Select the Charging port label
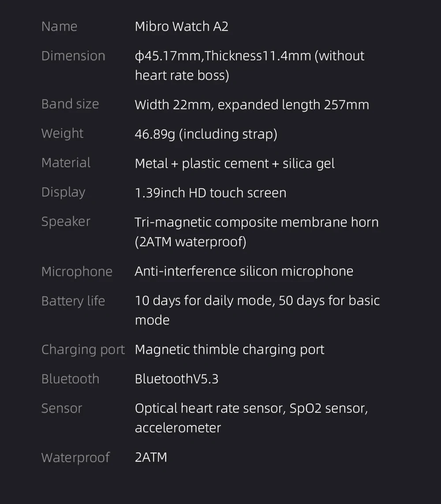 (x=83, y=350)
